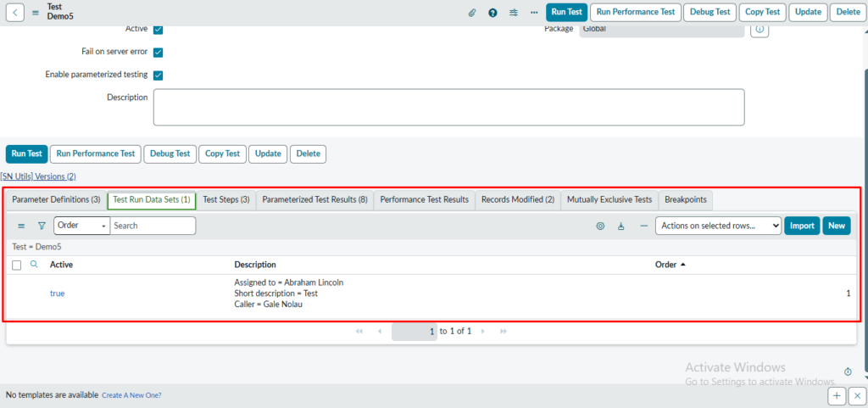
Task: Open the list personalize gear icon
Action: pyautogui.click(x=600, y=226)
